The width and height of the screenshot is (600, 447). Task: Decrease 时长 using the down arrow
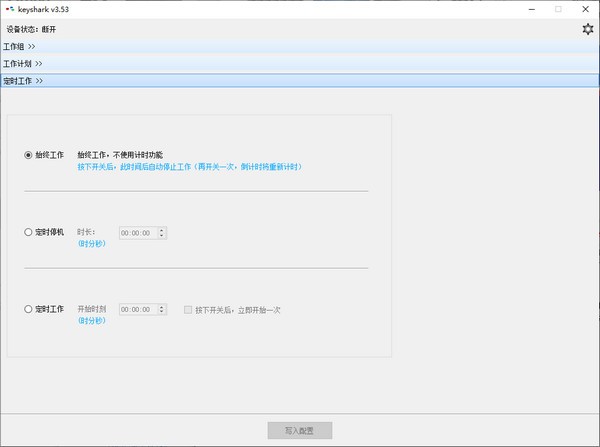(x=162, y=236)
